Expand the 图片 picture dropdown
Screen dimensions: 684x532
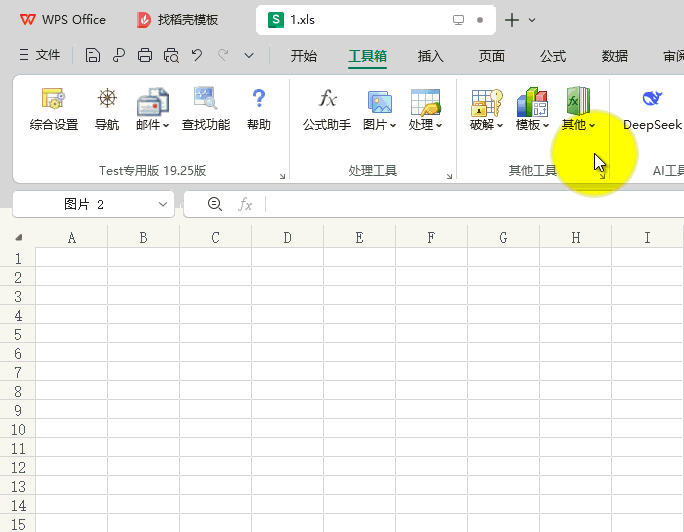point(379,125)
